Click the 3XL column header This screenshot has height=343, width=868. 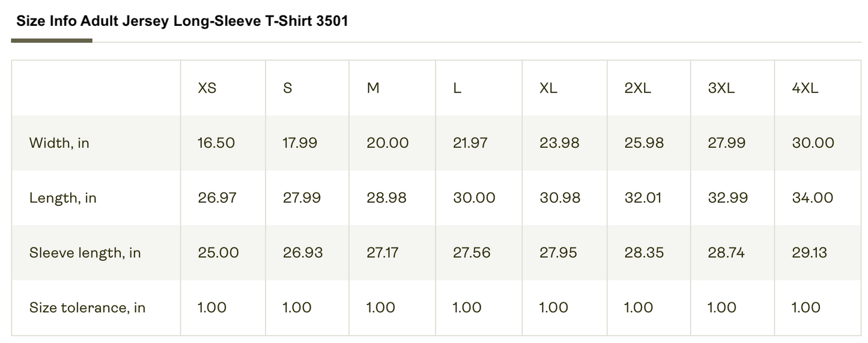point(721,88)
